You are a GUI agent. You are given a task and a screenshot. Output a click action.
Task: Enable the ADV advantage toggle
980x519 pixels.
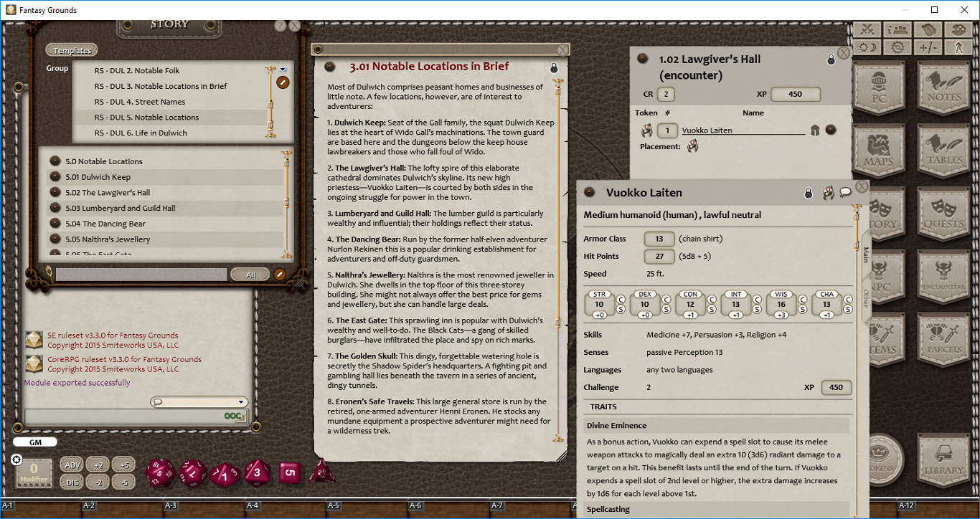pos(72,464)
